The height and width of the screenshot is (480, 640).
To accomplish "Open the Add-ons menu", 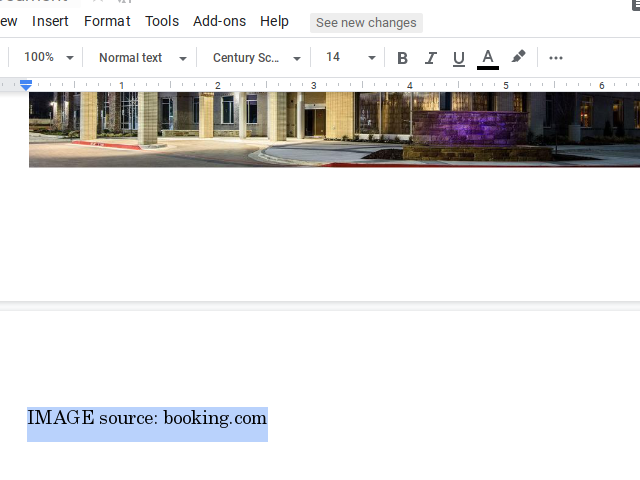I will click(x=220, y=21).
